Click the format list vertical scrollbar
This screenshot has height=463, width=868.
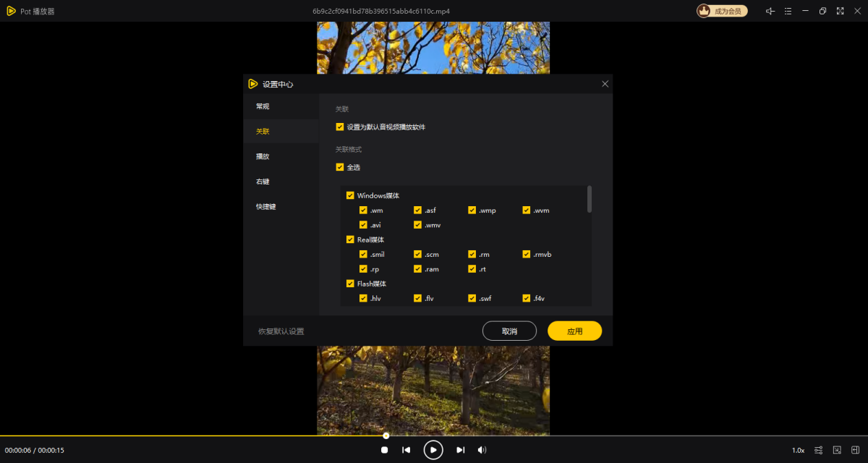[590, 200]
